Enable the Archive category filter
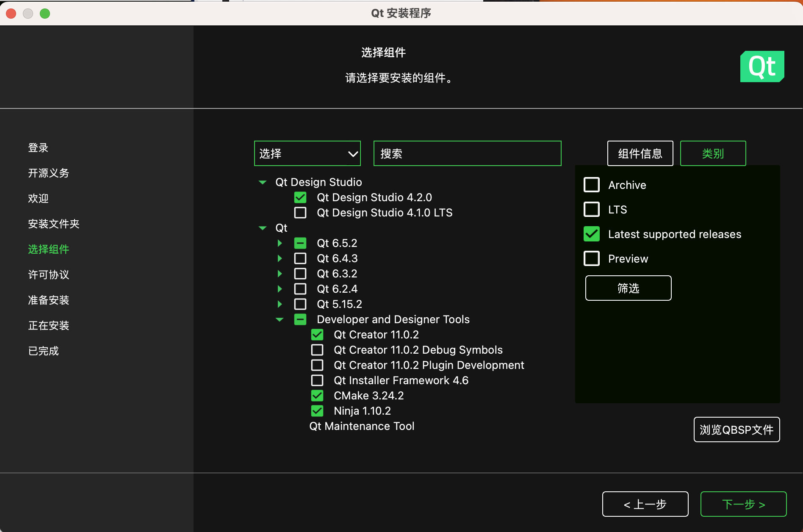 click(592, 185)
